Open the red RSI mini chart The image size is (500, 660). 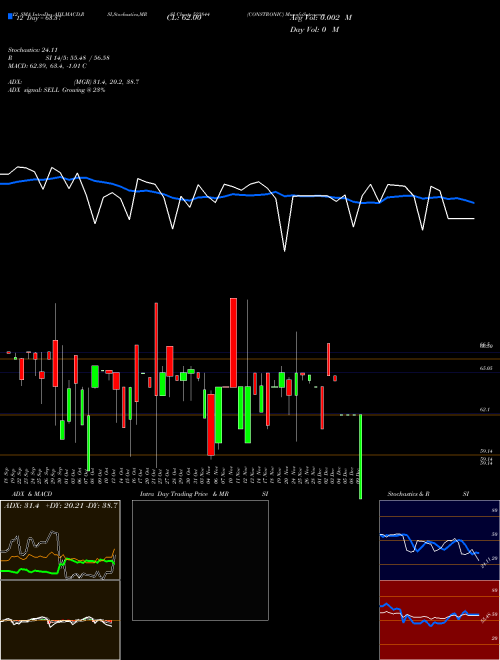[439, 620]
